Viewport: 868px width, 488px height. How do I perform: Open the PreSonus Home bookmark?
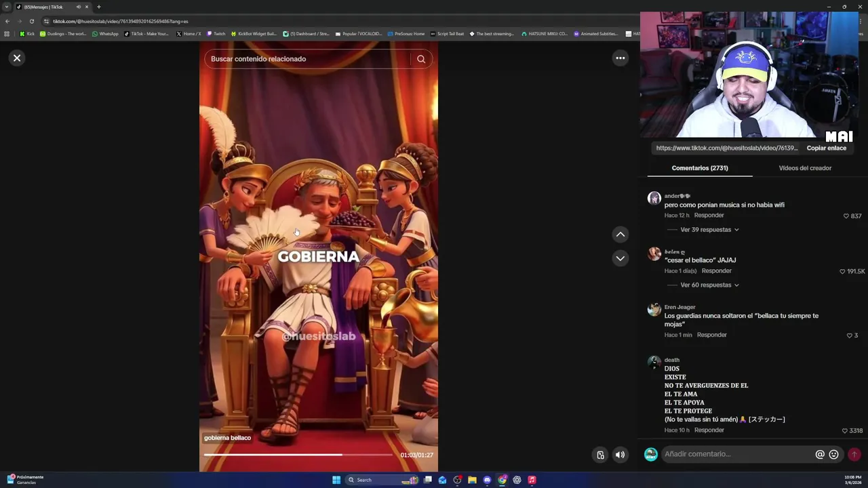tap(406, 34)
